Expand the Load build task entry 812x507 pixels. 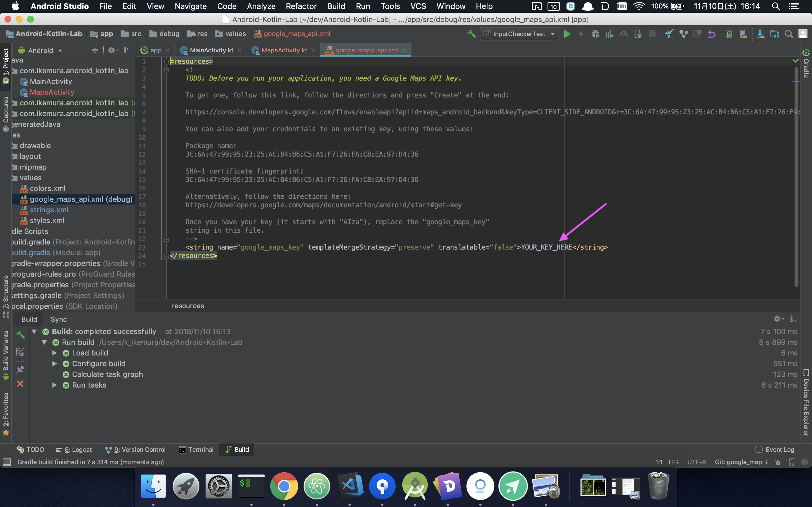point(55,353)
